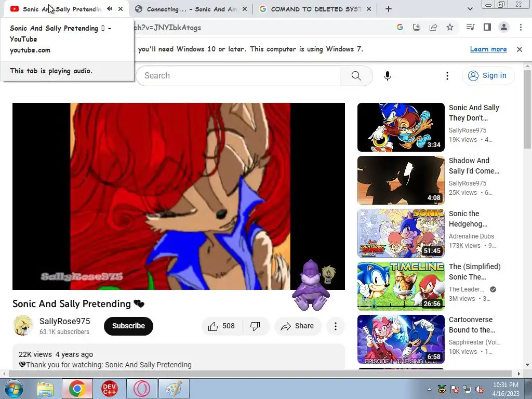Subscribe to SallyRose975
Image resolution: width=532 pixels, height=399 pixels.
[128, 326]
